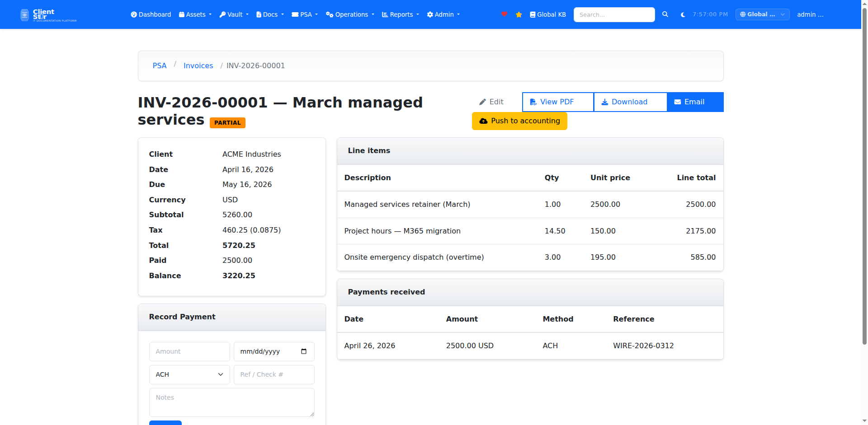This screenshot has width=868, height=425.
Task: Click the payment date field
Action: tap(274, 351)
